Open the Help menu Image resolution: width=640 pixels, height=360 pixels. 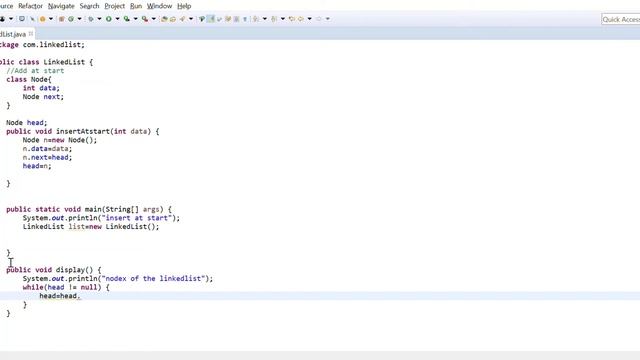[184, 6]
